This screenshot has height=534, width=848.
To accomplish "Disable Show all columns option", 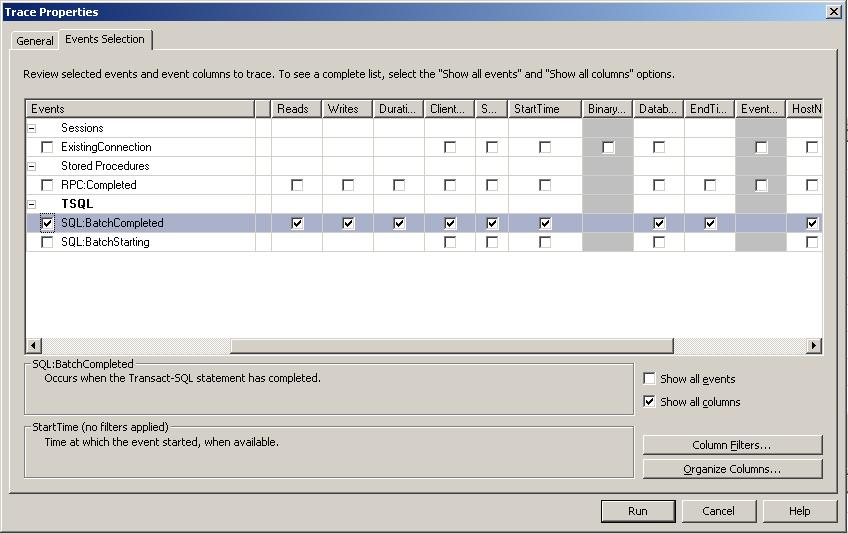I will 650,402.
